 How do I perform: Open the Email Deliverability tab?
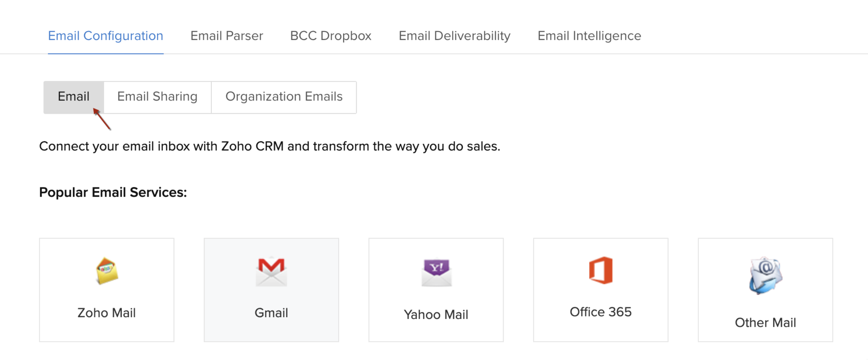(x=454, y=36)
